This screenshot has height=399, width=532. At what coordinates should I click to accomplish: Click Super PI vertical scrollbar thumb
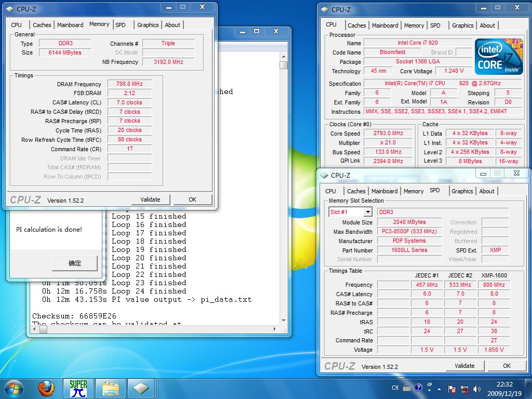[x=284, y=65]
